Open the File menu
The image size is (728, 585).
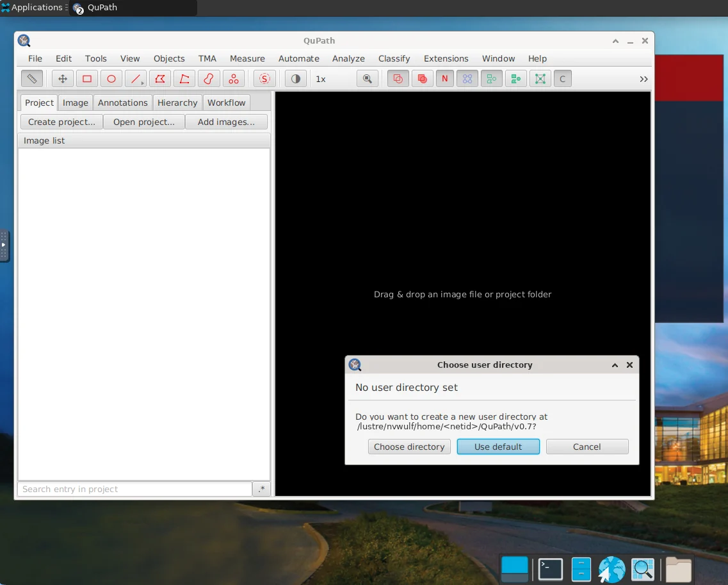[35, 58]
